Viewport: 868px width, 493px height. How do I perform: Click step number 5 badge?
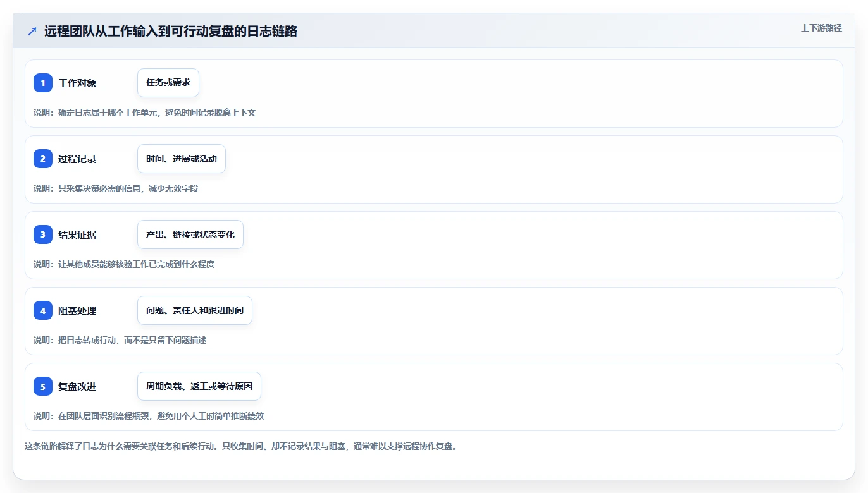pyautogui.click(x=43, y=386)
